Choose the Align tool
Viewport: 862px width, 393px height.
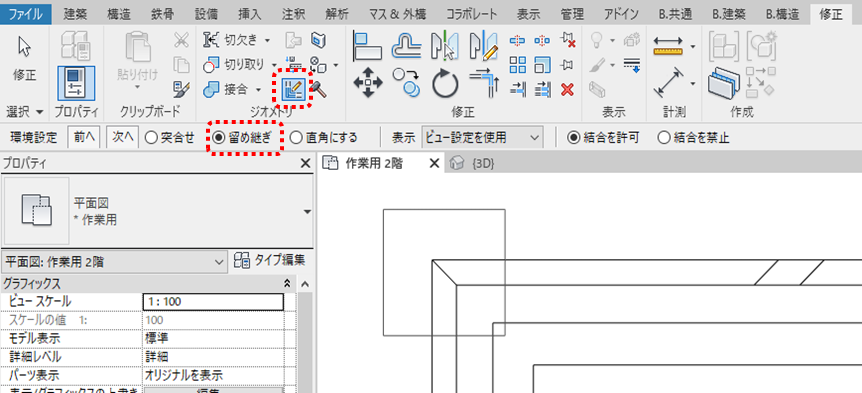pyautogui.click(x=367, y=45)
